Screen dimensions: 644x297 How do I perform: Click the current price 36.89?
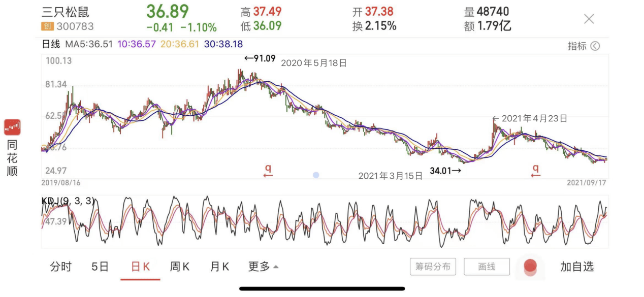click(168, 11)
